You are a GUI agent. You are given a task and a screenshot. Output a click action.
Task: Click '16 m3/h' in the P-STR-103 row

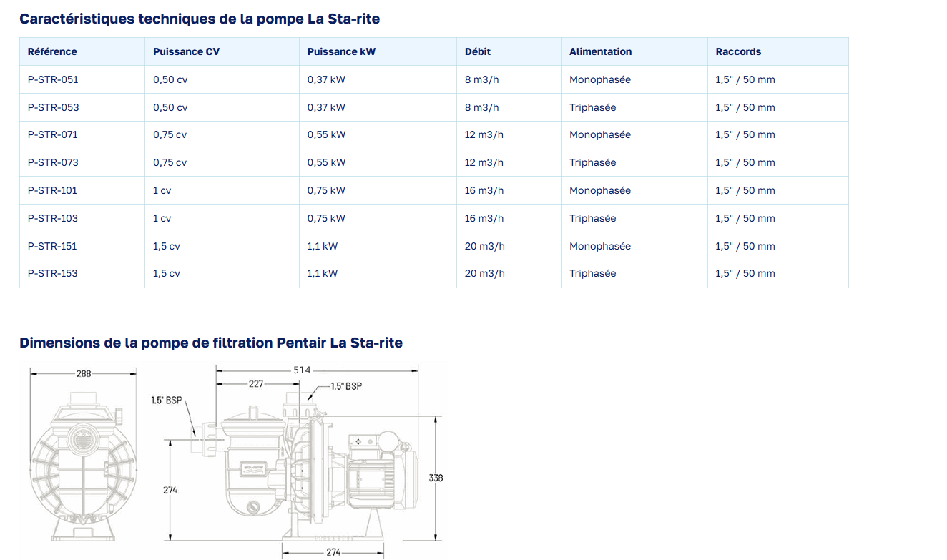click(x=484, y=218)
